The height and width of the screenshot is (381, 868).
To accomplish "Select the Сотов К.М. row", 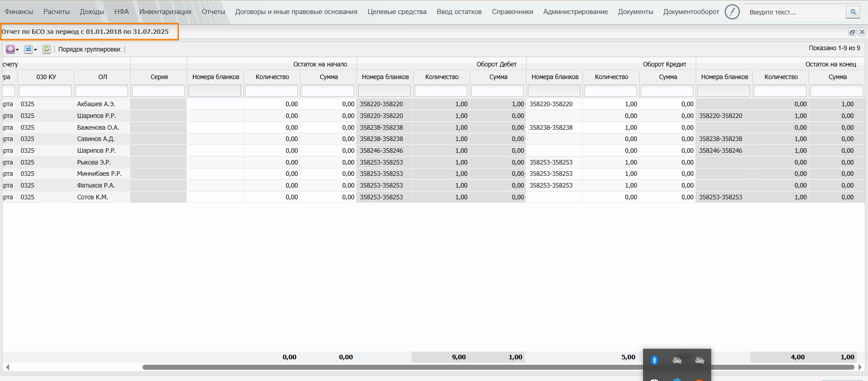I will click(433, 197).
